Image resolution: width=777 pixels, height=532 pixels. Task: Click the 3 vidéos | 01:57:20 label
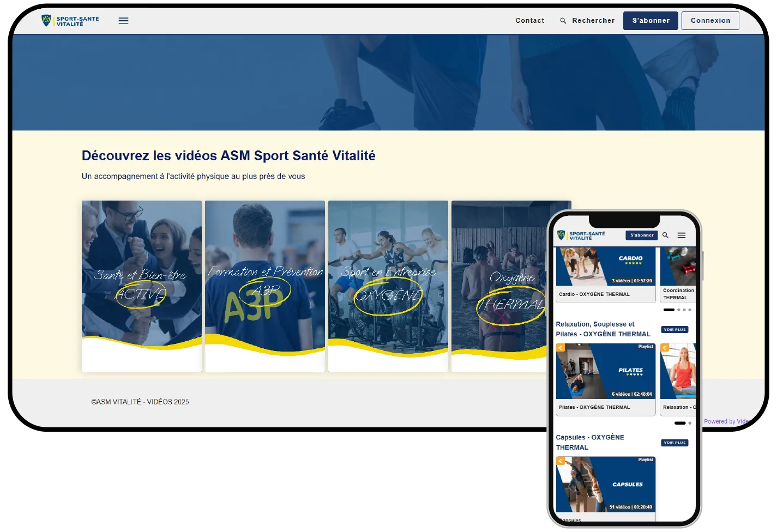(x=631, y=281)
